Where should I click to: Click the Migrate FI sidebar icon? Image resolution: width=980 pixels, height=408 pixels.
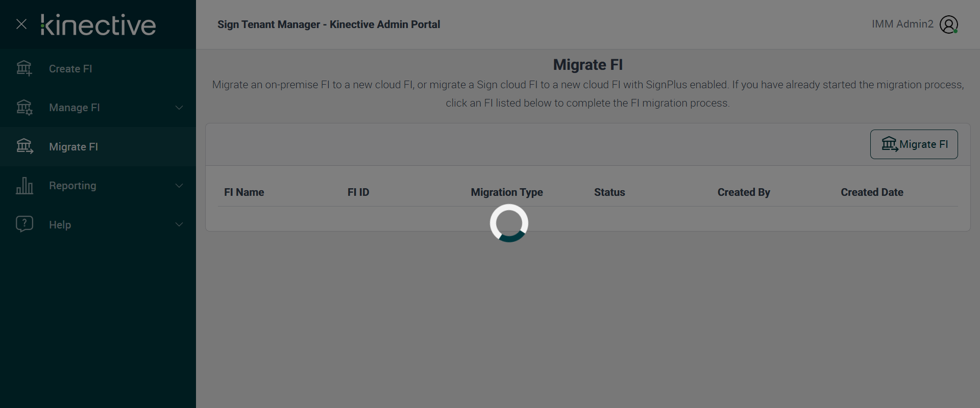24,146
